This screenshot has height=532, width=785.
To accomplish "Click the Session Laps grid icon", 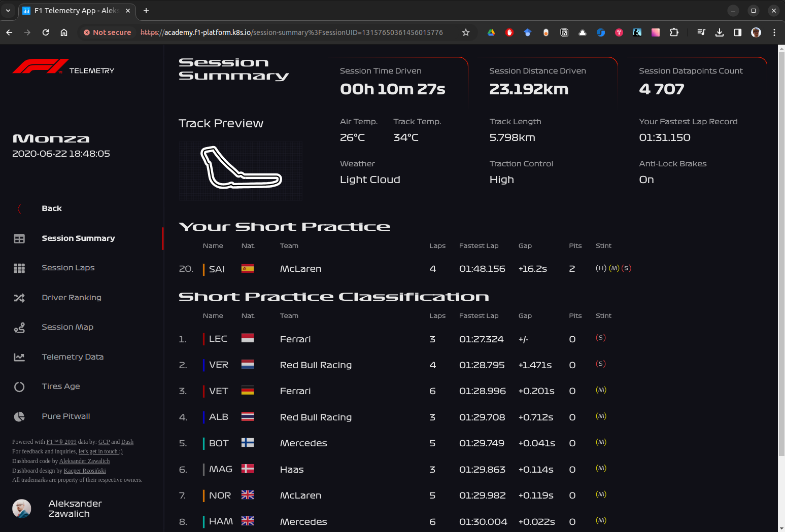I will pos(19,268).
